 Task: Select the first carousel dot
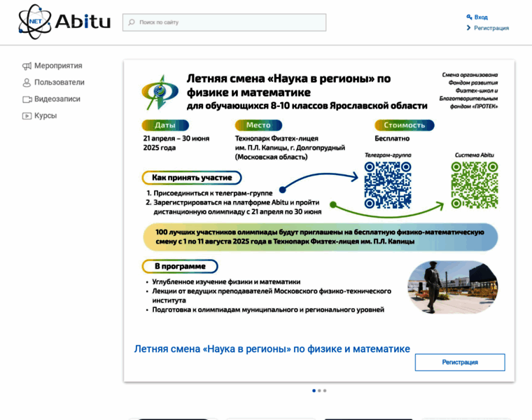tap(314, 391)
